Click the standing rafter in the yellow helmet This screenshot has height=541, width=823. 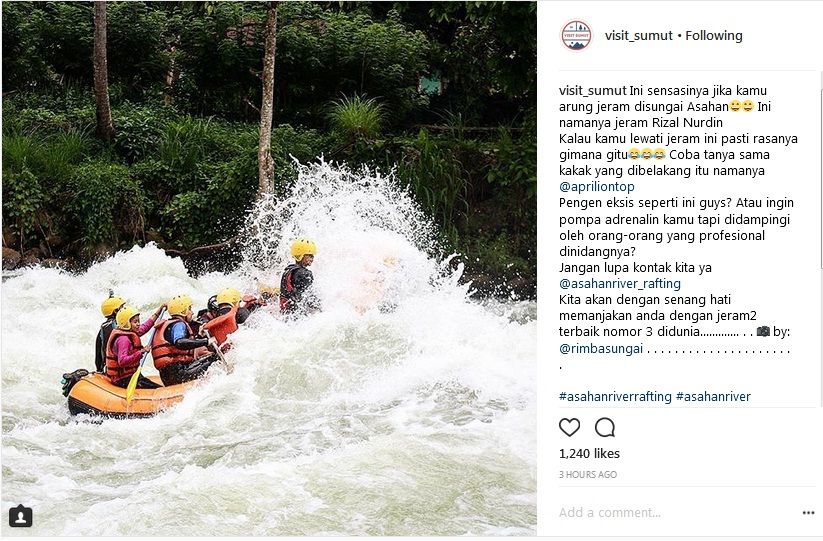(298, 277)
